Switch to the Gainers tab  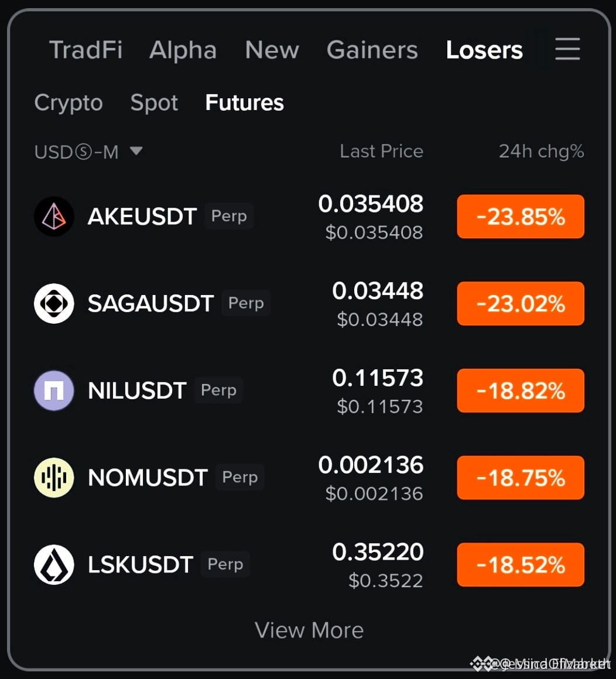pos(372,50)
